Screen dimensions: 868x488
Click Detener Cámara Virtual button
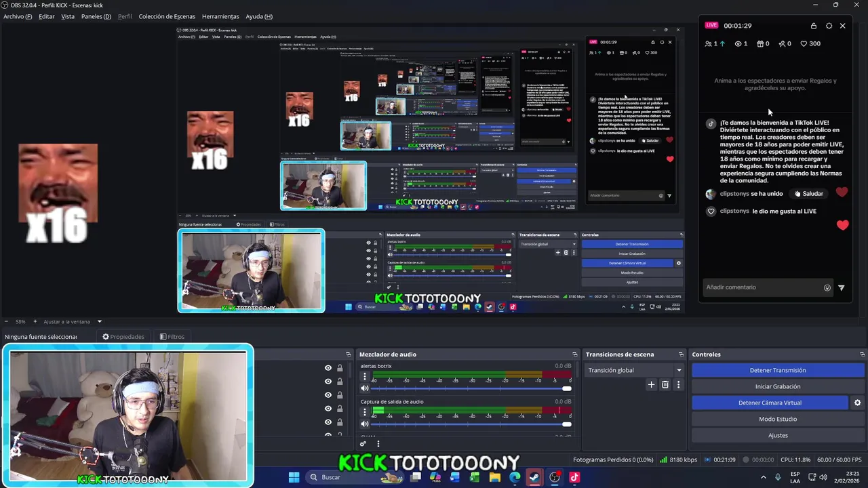pos(770,403)
